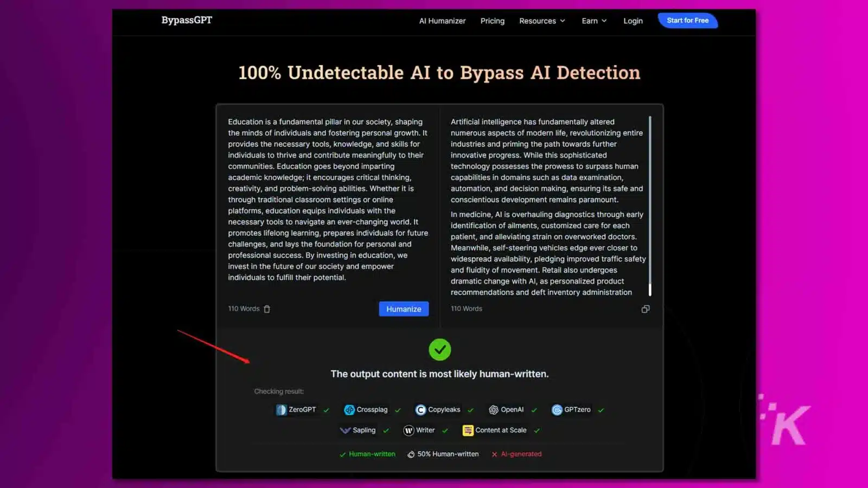Click the OpenAI detector icon
Viewport: 868px width, 488px height.
494,410
